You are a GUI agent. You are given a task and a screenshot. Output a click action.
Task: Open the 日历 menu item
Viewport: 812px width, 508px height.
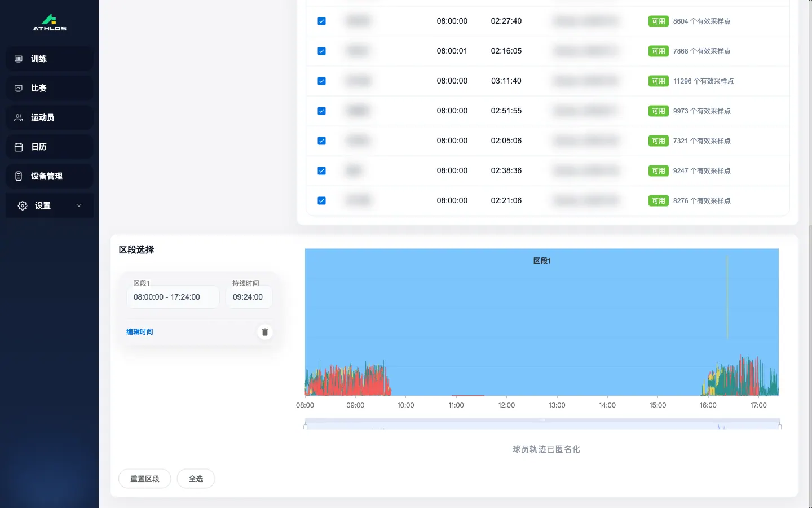pyautogui.click(x=50, y=147)
